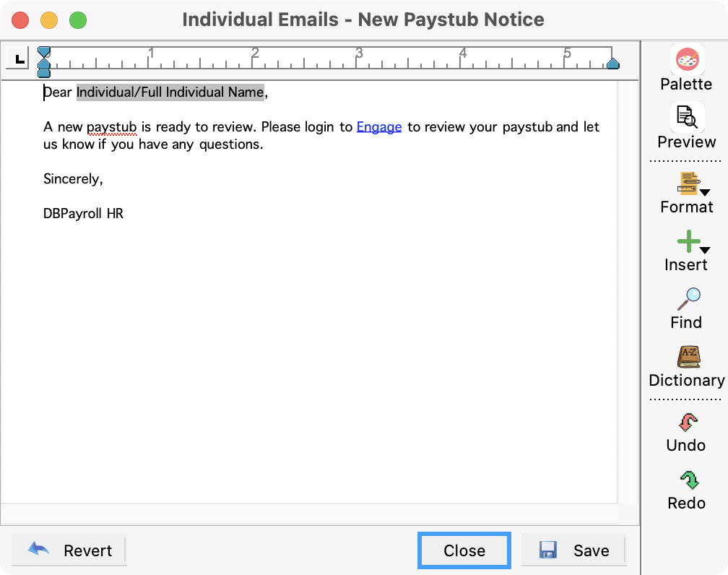Image resolution: width=728 pixels, height=575 pixels.
Task: Undo the last edit
Action: [x=687, y=422]
